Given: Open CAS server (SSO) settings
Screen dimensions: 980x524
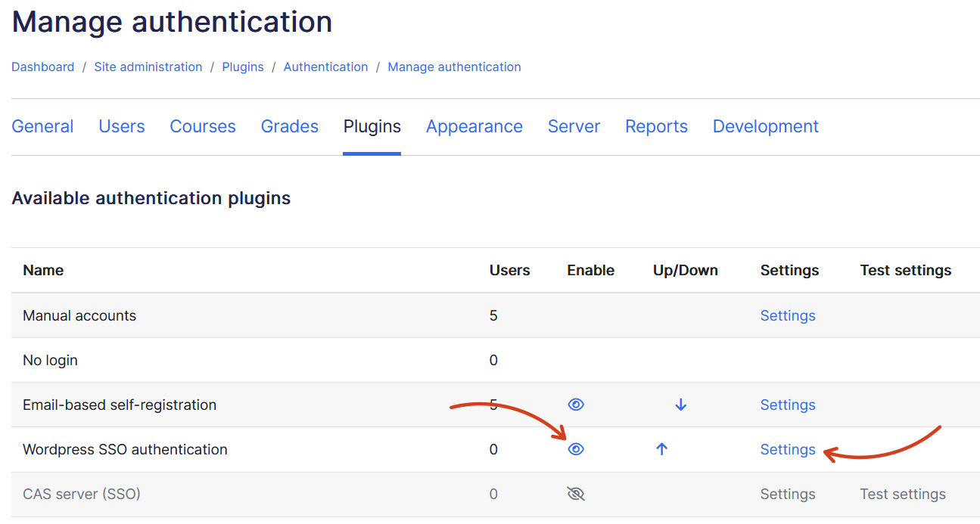Looking at the screenshot, I should [x=787, y=494].
